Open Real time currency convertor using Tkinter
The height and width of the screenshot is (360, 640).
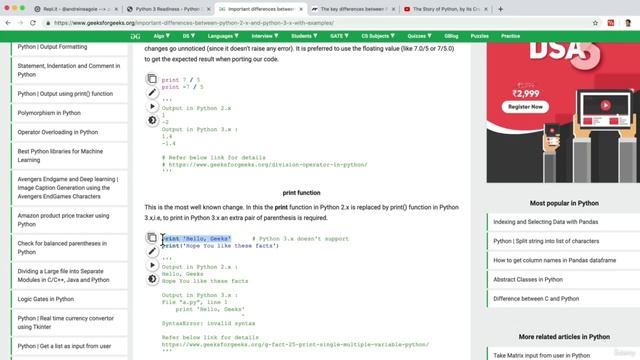pos(65,323)
